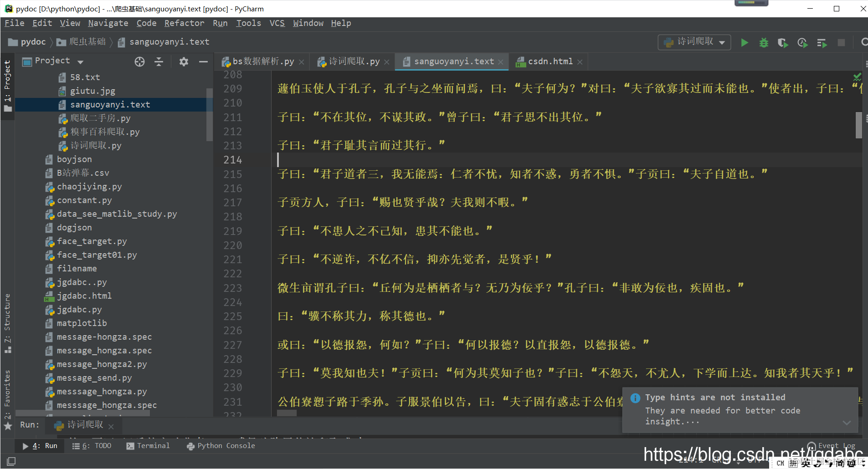Viewport: 868px width, 469px height.
Task: Open the Tools menu
Action: [248, 23]
